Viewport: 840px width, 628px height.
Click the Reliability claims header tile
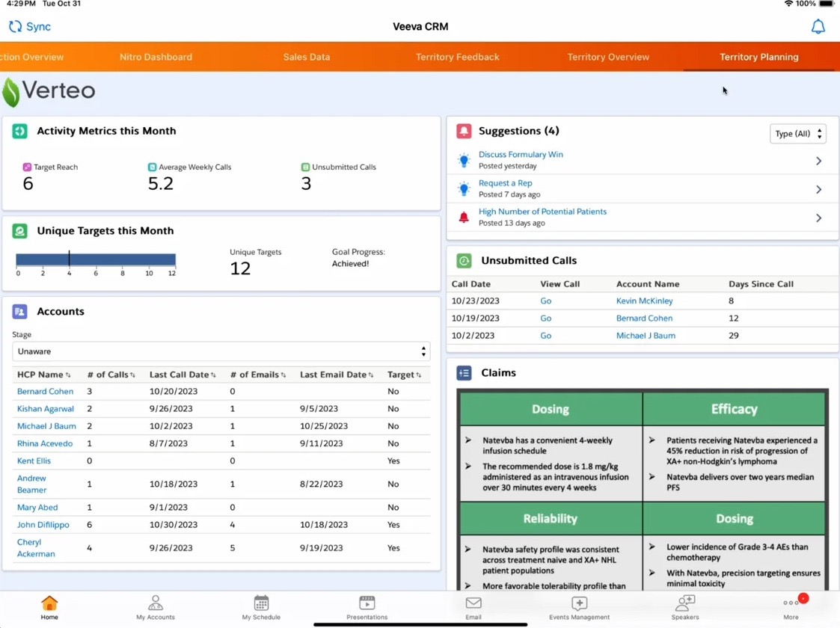tap(551, 518)
